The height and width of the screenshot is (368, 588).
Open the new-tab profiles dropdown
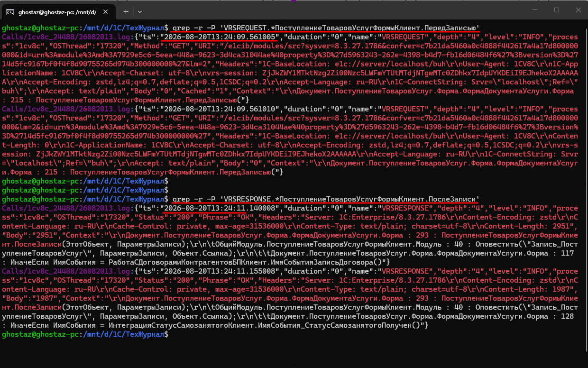(x=140, y=11)
